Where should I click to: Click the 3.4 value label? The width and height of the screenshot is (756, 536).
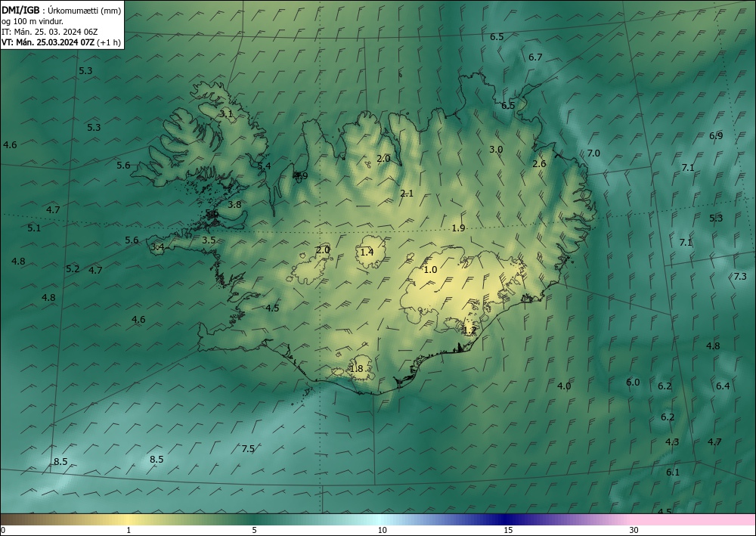coord(158,246)
